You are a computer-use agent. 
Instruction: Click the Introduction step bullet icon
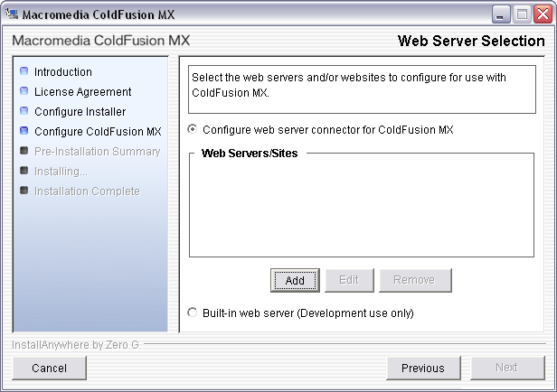24,71
